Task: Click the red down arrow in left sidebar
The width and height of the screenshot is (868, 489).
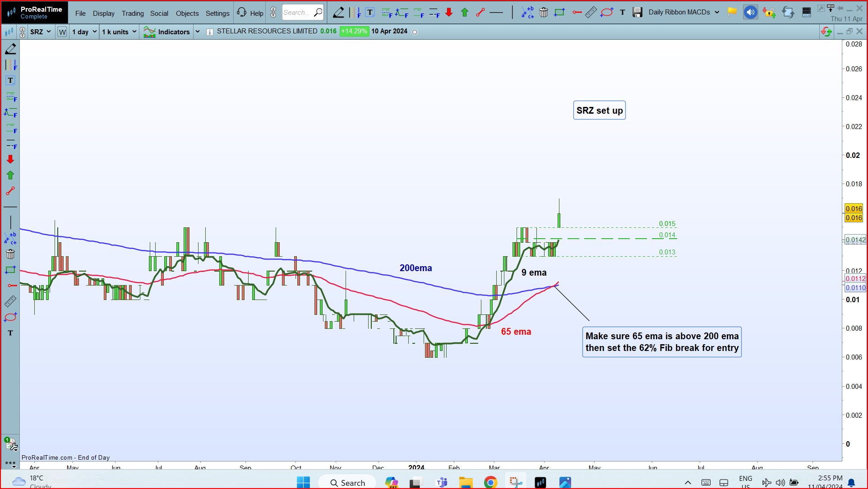Action: (10, 159)
